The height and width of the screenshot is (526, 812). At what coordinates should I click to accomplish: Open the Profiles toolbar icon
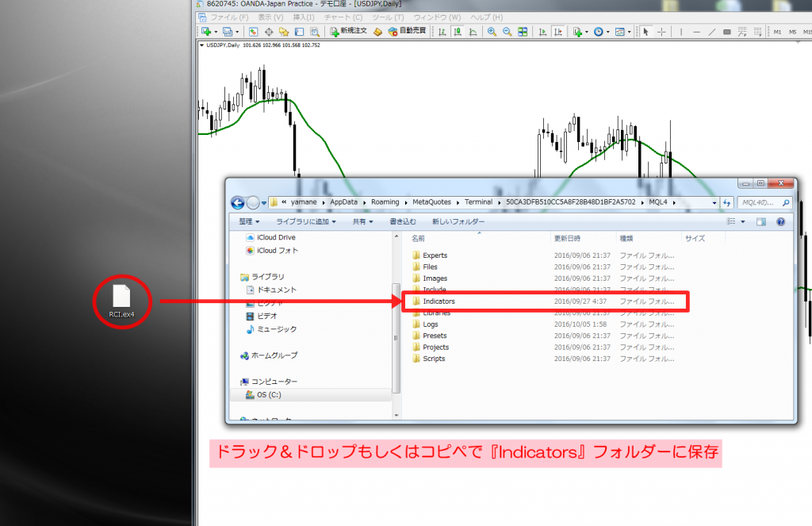point(228,32)
